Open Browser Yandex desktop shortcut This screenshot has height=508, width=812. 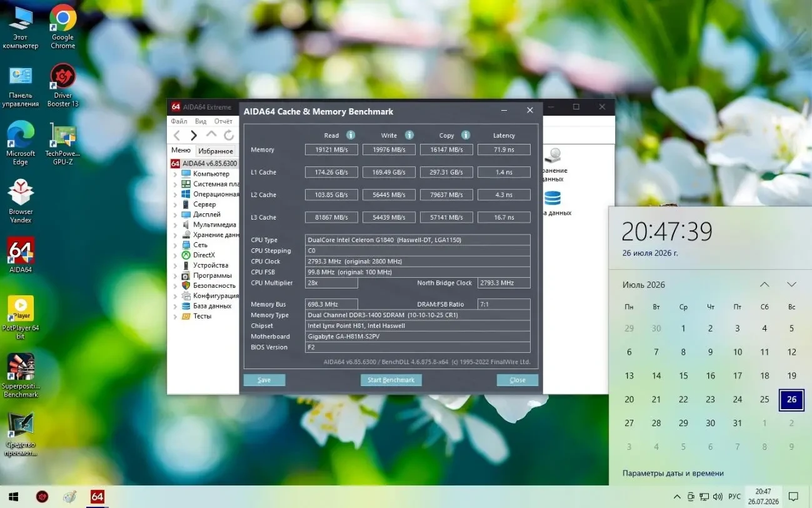tap(20, 201)
